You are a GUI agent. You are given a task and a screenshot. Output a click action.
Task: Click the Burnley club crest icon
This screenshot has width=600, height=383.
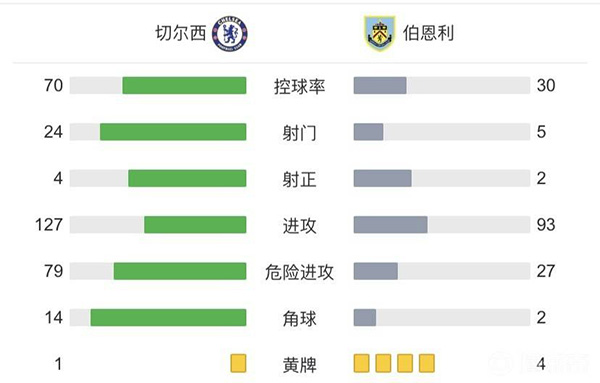(x=379, y=33)
